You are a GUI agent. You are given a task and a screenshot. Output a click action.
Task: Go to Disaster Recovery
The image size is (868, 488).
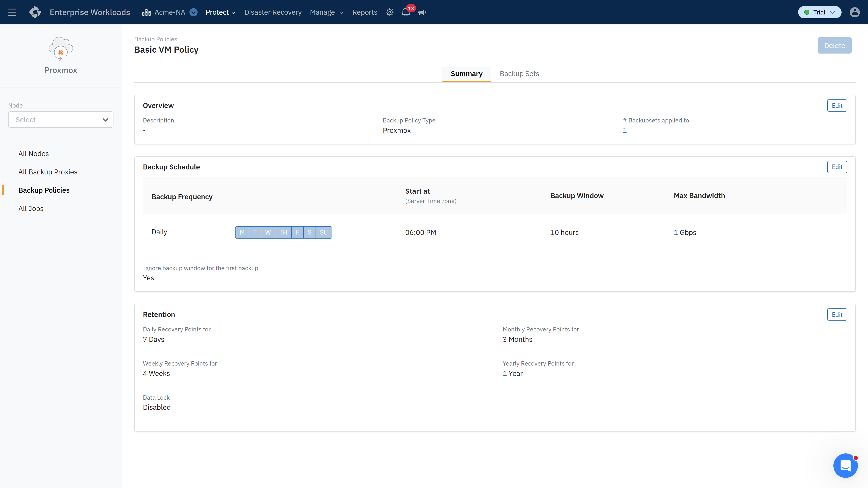coord(273,12)
